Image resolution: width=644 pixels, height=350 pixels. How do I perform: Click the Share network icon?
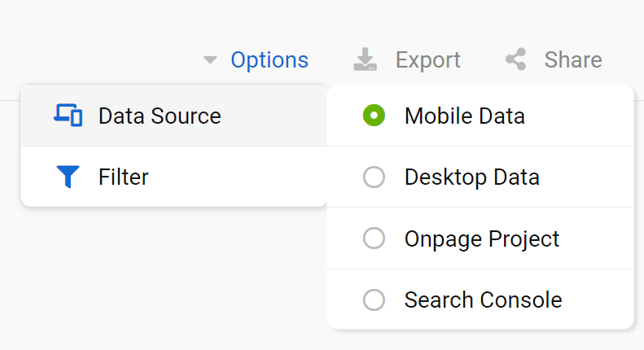[516, 59]
